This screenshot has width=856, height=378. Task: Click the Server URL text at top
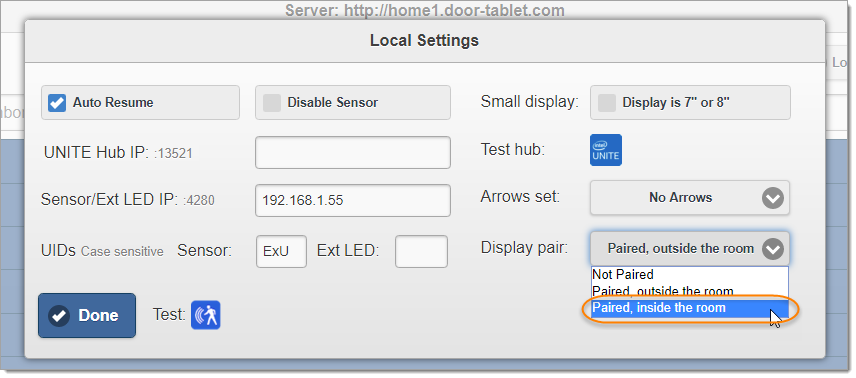pos(425,10)
